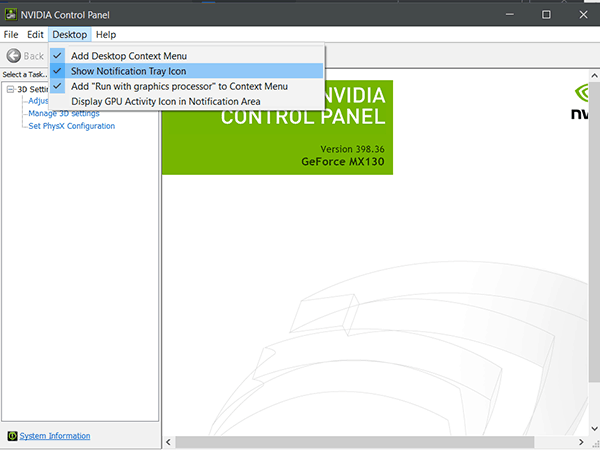The height and width of the screenshot is (450, 600).
Task: Open the File menu
Action: [11, 34]
